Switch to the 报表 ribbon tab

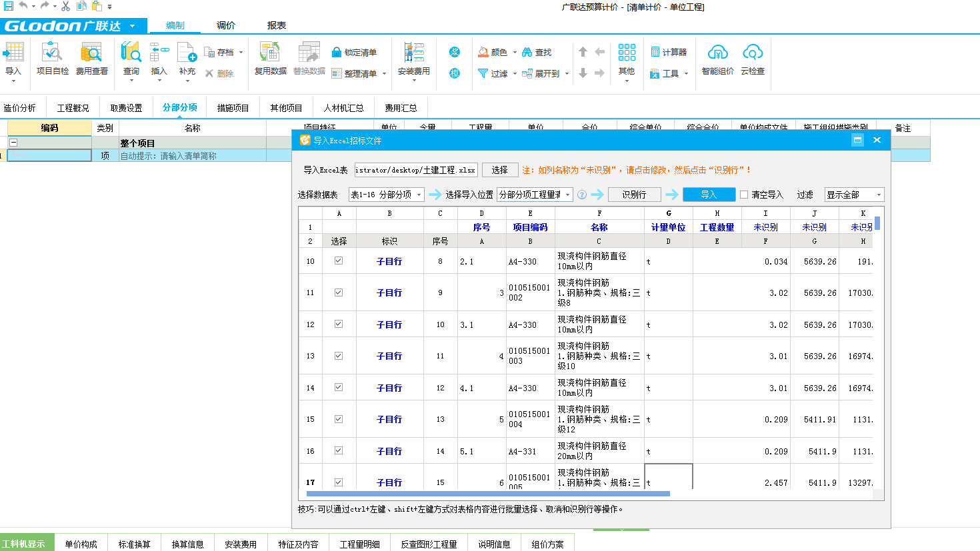[x=277, y=25]
